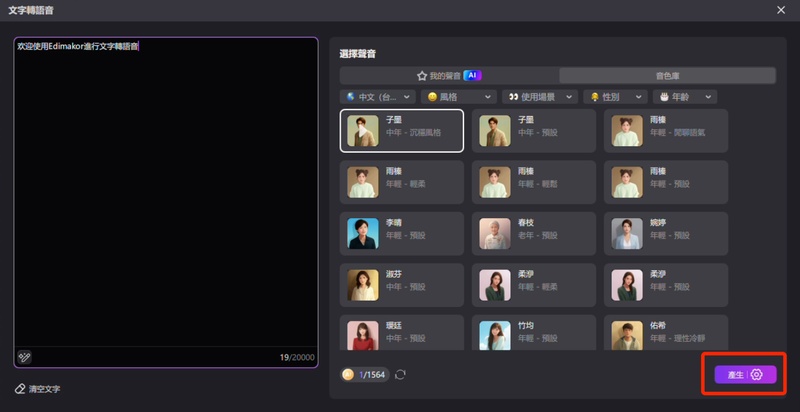Switch to the 音色庫 tab

667,75
